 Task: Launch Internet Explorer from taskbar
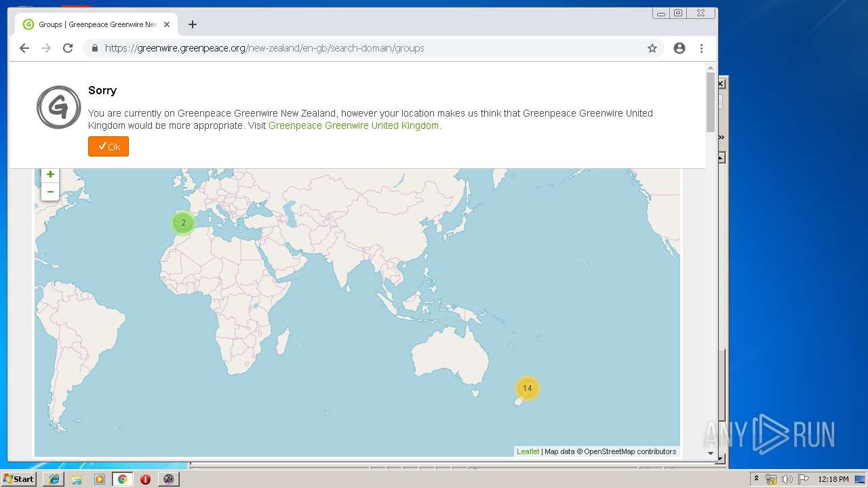(x=54, y=479)
